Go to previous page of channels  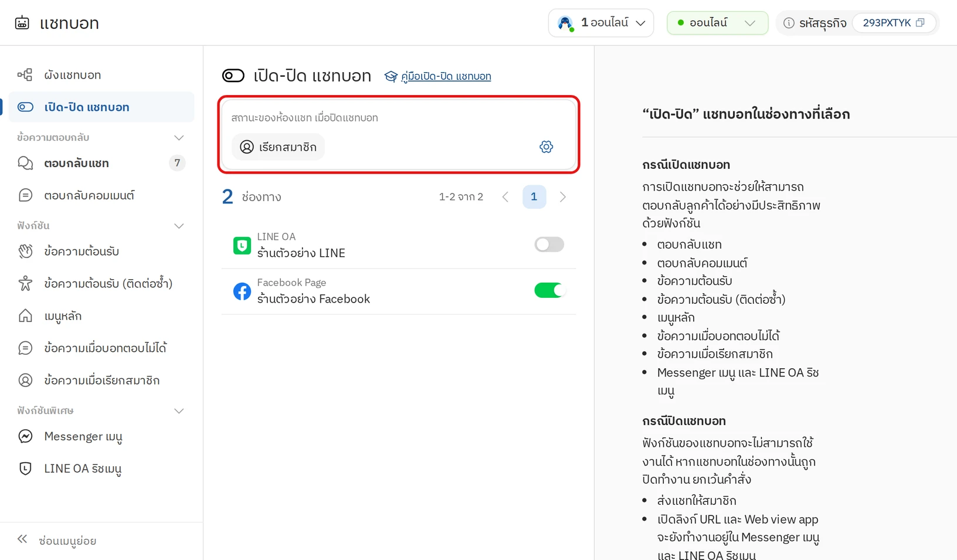point(505,197)
